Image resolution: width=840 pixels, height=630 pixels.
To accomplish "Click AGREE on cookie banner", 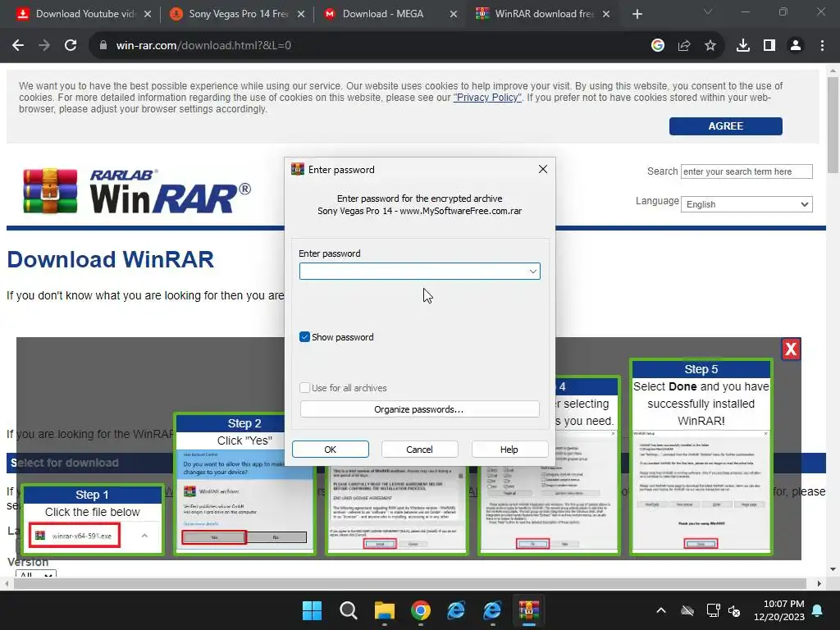I will [725, 126].
